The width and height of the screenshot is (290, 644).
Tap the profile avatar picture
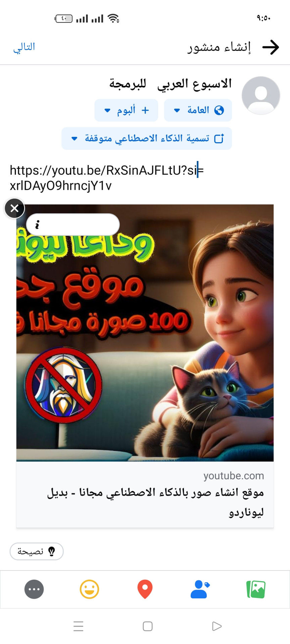pos(261,95)
